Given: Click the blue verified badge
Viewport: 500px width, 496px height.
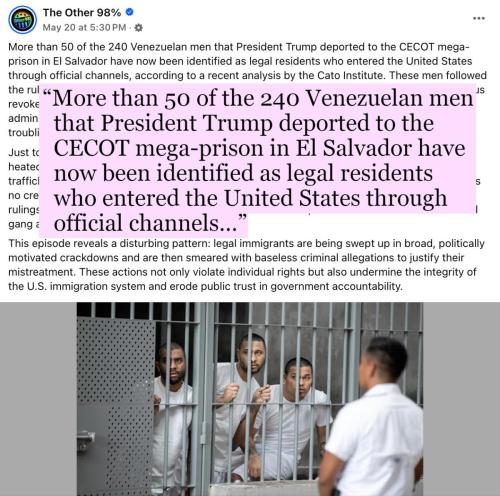Looking at the screenshot, I should 129,12.
